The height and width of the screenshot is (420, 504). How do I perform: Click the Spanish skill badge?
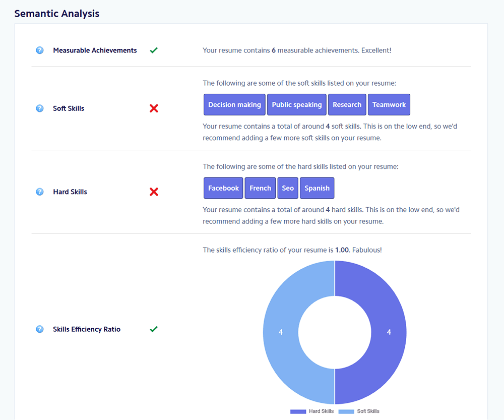tap(317, 188)
